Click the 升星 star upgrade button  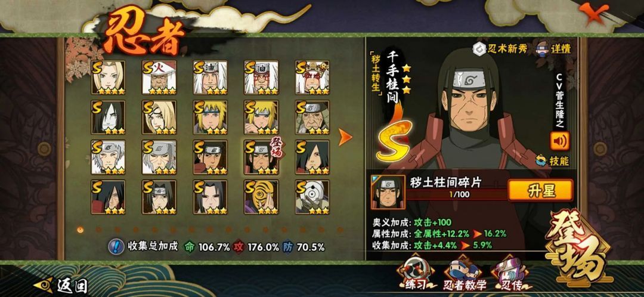point(540,190)
